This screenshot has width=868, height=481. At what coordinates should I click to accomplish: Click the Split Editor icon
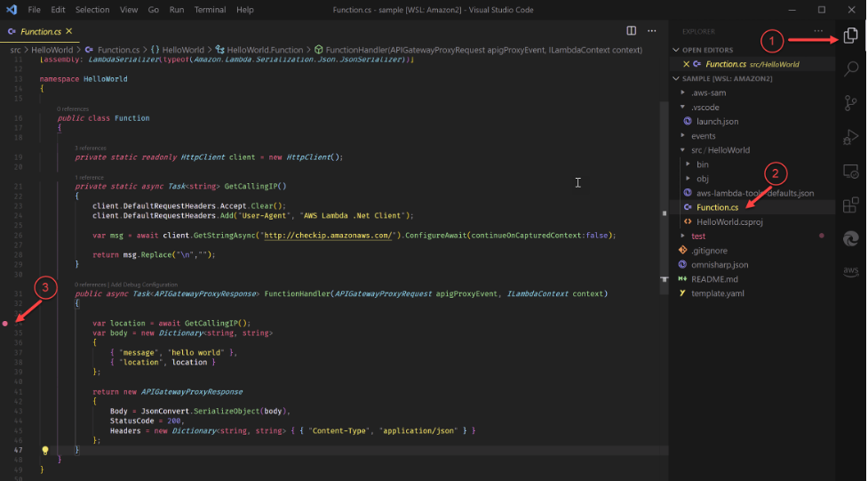click(632, 31)
